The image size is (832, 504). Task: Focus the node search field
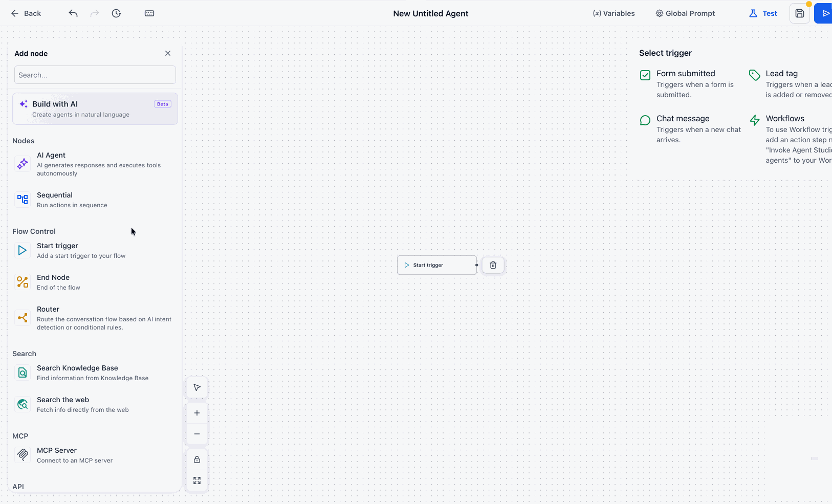click(95, 75)
